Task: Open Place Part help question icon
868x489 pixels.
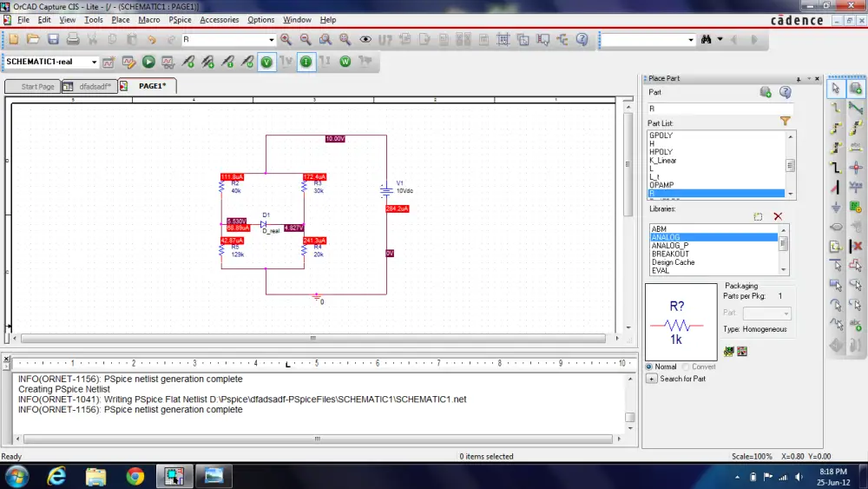Action: pyautogui.click(x=785, y=92)
